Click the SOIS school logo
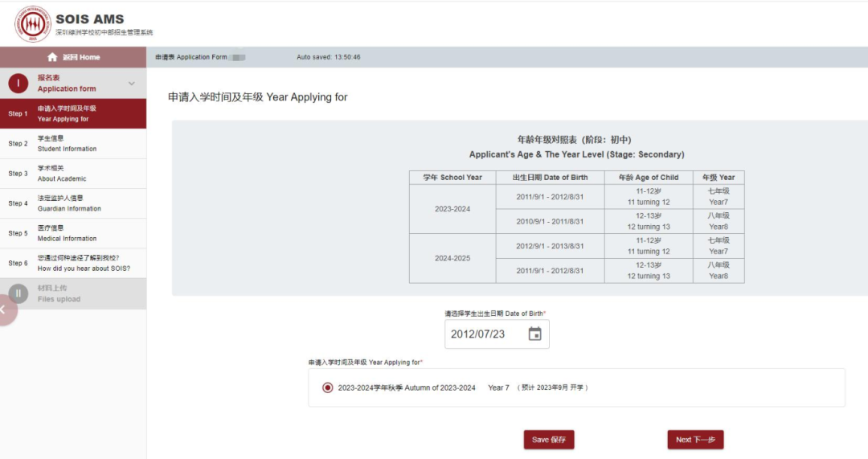This screenshot has width=868, height=459. 32,24
